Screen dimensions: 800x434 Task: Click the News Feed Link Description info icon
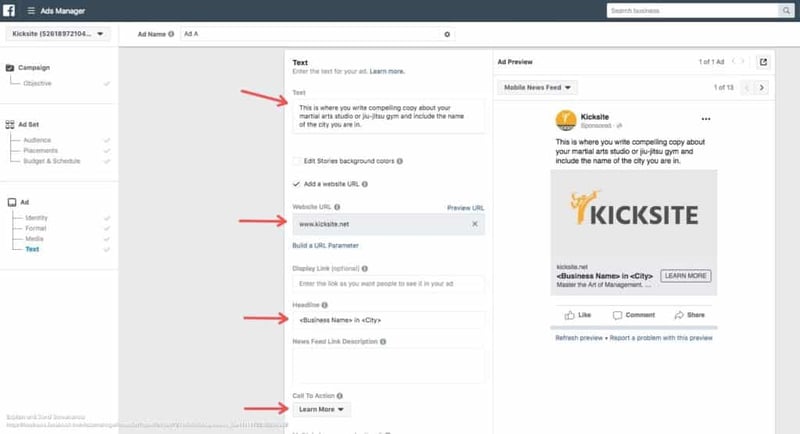tap(383, 342)
